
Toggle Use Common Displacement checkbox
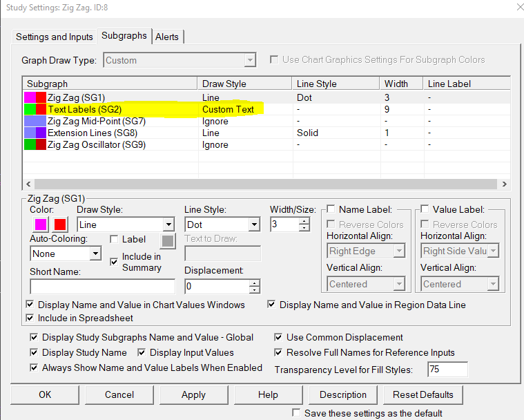(278, 337)
